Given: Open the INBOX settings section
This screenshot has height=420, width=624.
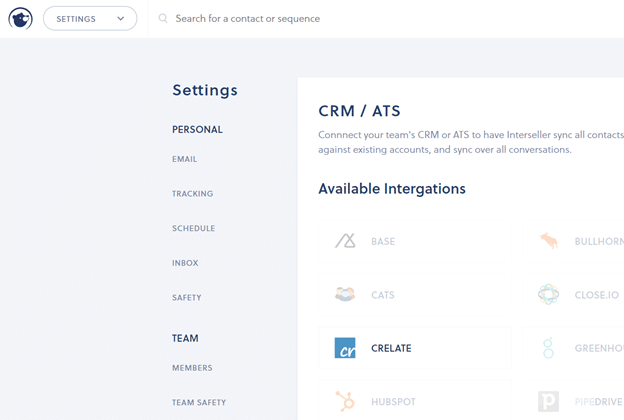Looking at the screenshot, I should coord(185,263).
